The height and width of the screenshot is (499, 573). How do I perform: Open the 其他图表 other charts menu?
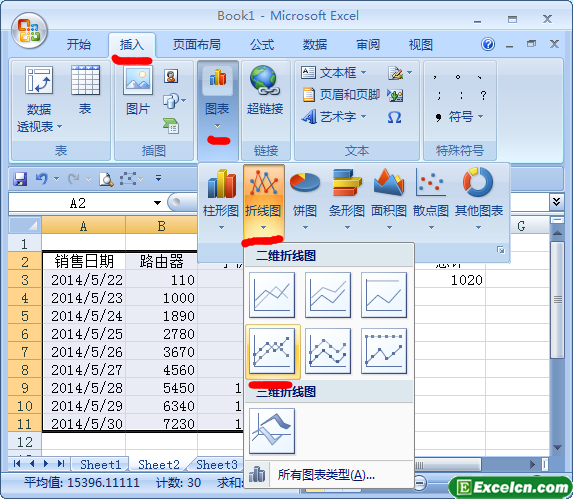pyautogui.click(x=479, y=199)
